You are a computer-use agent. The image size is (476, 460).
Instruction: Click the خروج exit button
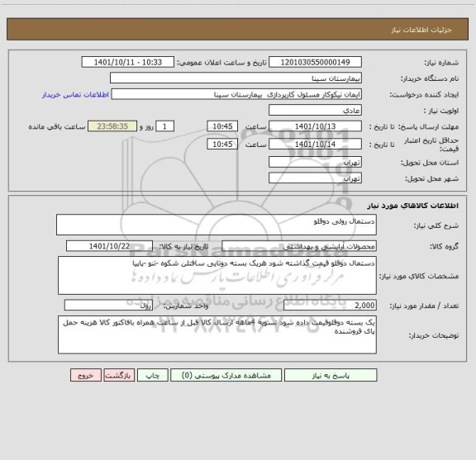click(x=86, y=375)
